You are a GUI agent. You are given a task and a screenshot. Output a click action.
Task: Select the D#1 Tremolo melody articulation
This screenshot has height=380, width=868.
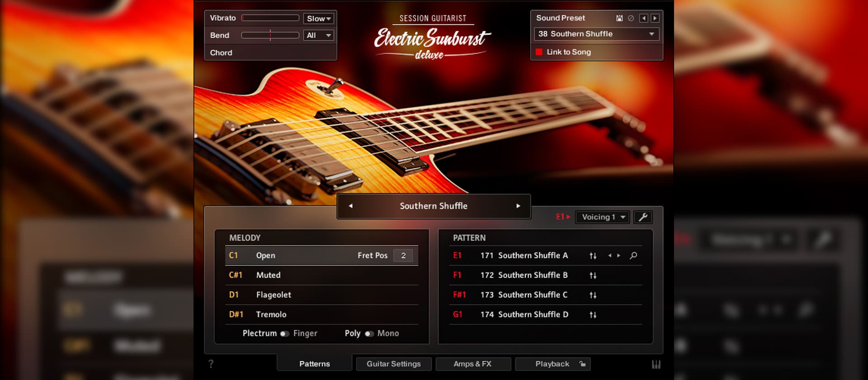[321, 314]
